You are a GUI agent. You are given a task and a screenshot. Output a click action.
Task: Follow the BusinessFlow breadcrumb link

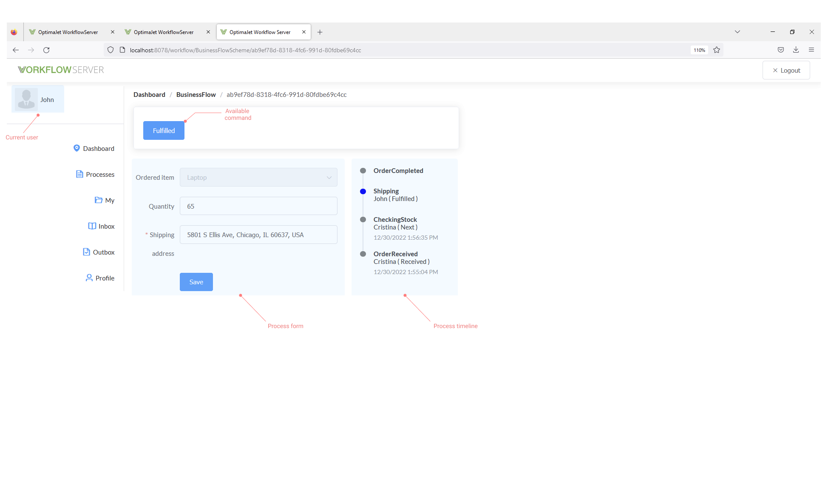click(196, 94)
